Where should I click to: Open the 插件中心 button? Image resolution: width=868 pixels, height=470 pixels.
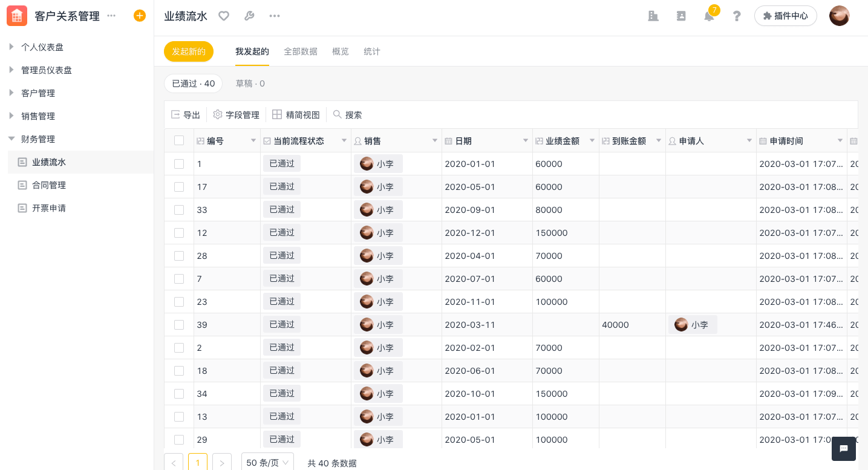785,16
